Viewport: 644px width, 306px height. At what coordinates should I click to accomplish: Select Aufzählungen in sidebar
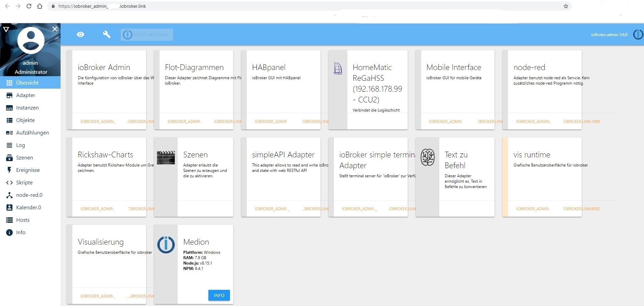30,132
